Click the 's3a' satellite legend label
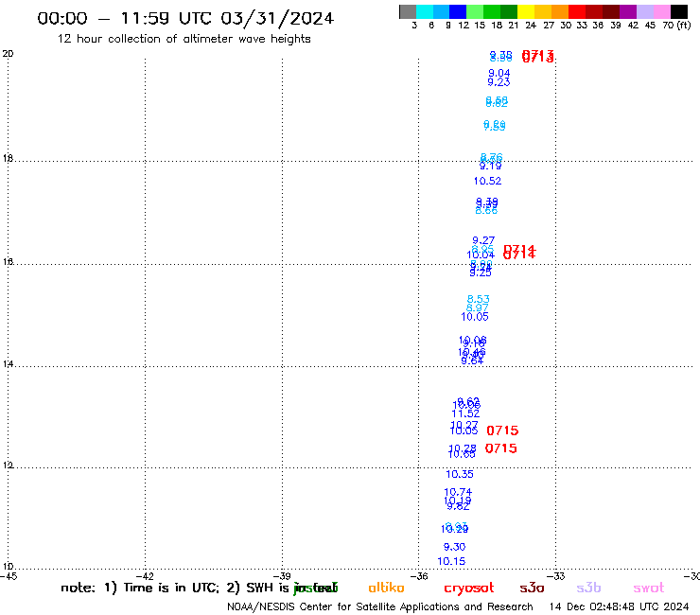The height and width of the screenshot is (615, 700). 532,588
